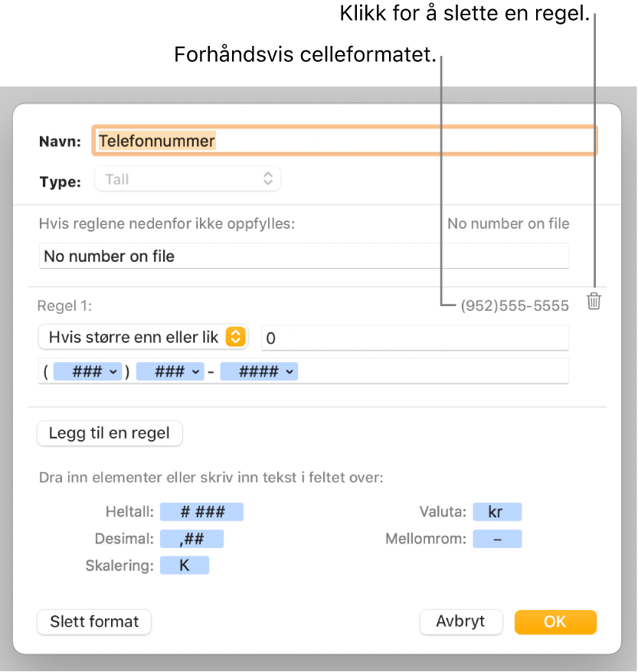The height and width of the screenshot is (672, 638).
Task: Select the Desimal token ,##
Action: click(x=191, y=538)
